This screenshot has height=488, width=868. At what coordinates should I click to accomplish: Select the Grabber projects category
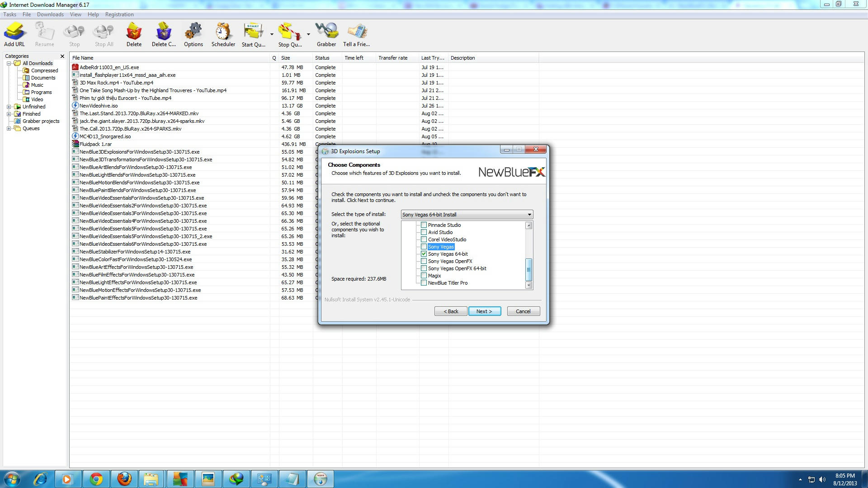pyautogui.click(x=41, y=121)
